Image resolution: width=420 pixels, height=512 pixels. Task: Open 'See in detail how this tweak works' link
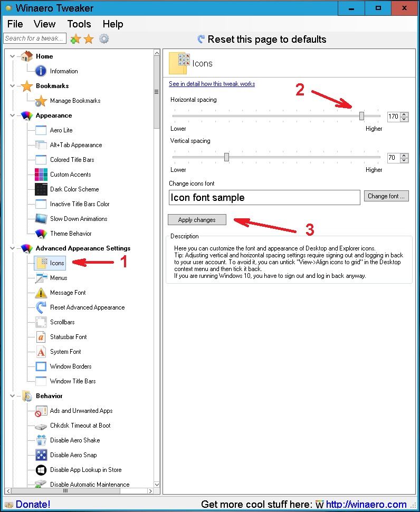[x=212, y=84]
